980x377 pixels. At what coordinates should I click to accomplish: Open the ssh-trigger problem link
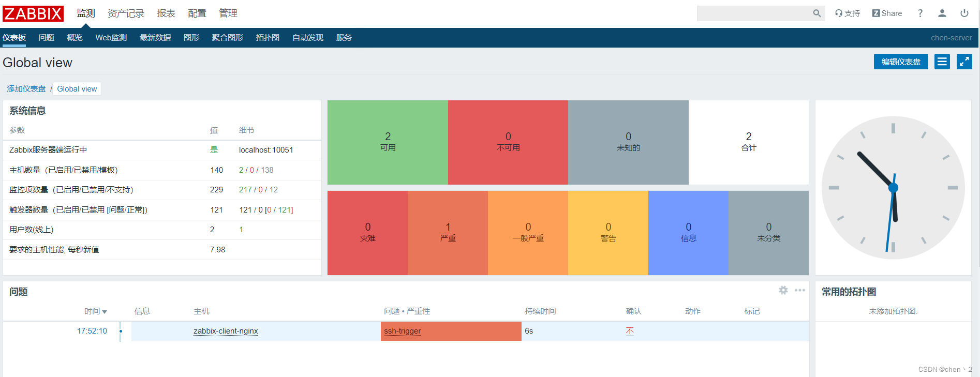point(403,331)
